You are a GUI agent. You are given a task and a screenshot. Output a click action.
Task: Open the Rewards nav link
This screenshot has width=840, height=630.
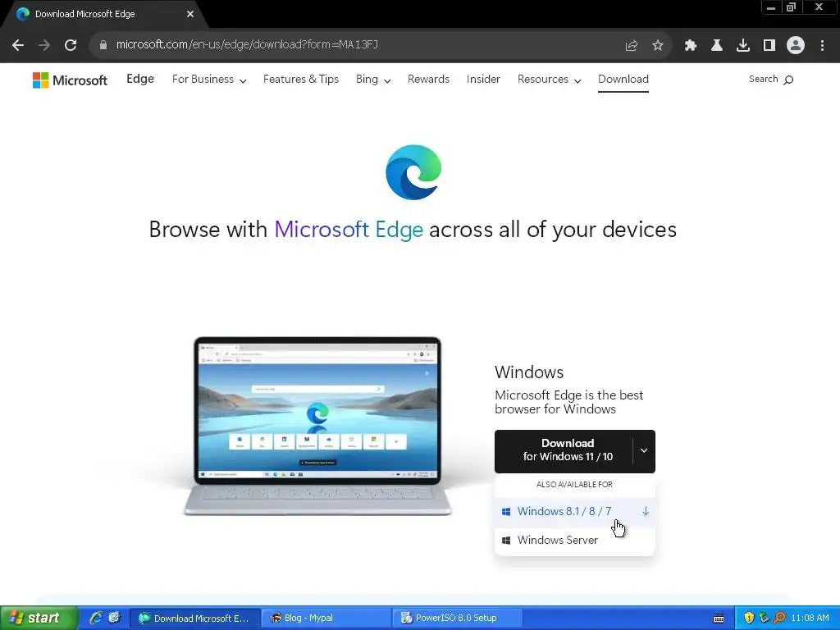[428, 80]
